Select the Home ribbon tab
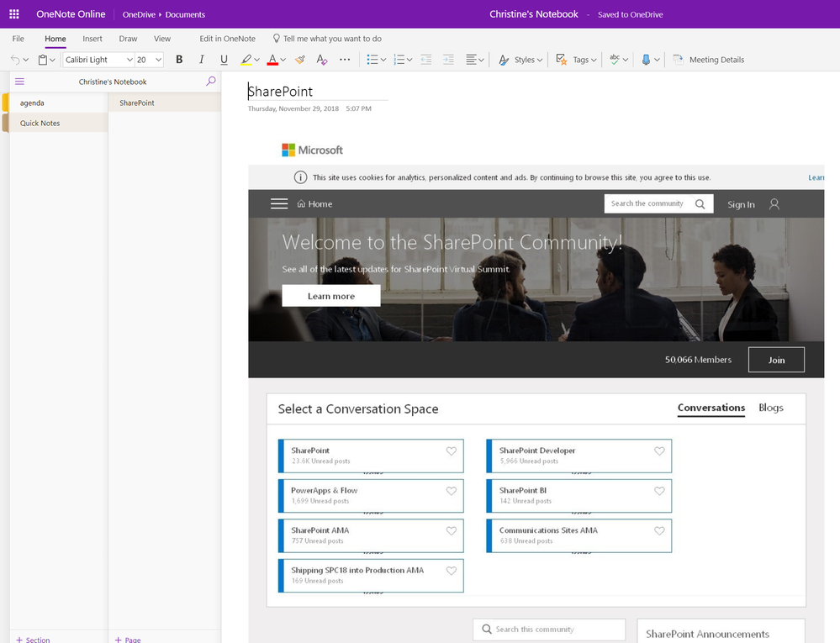This screenshot has width=840, height=643. click(x=55, y=39)
